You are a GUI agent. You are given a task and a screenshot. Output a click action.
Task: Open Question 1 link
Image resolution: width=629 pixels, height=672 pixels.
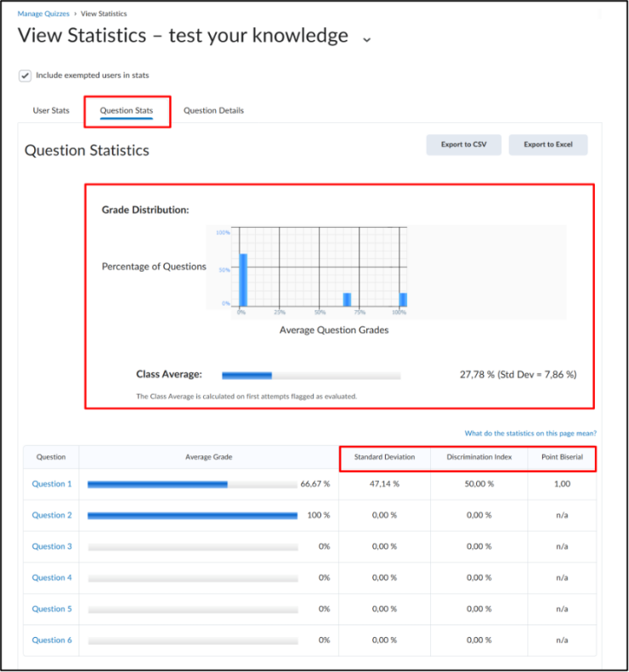[52, 484]
